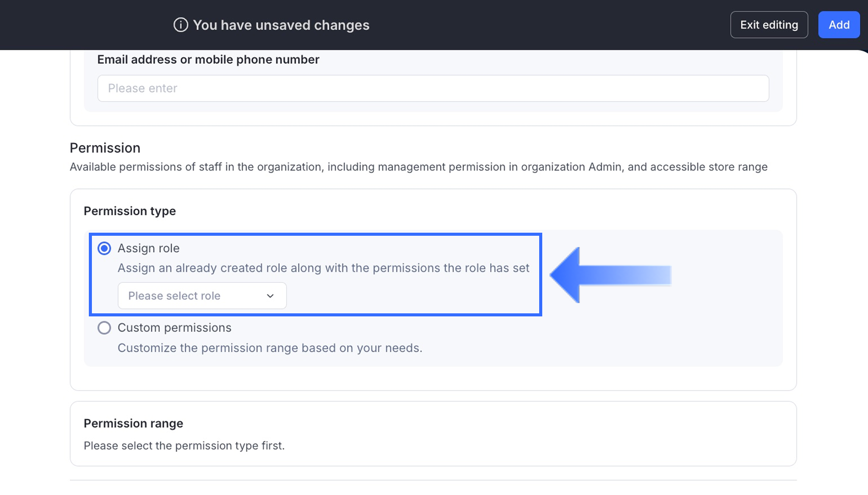Viewport: 868px width, 495px height.
Task: Select the Assign role radio button
Action: pos(104,249)
